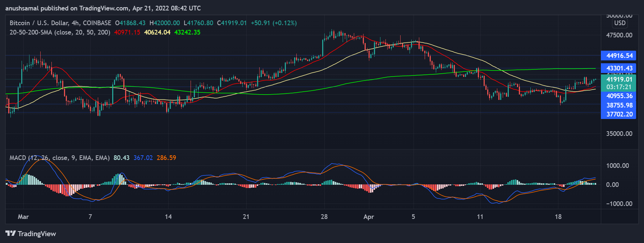
Task: Click the MACD indicator legend label
Action: coord(60,158)
